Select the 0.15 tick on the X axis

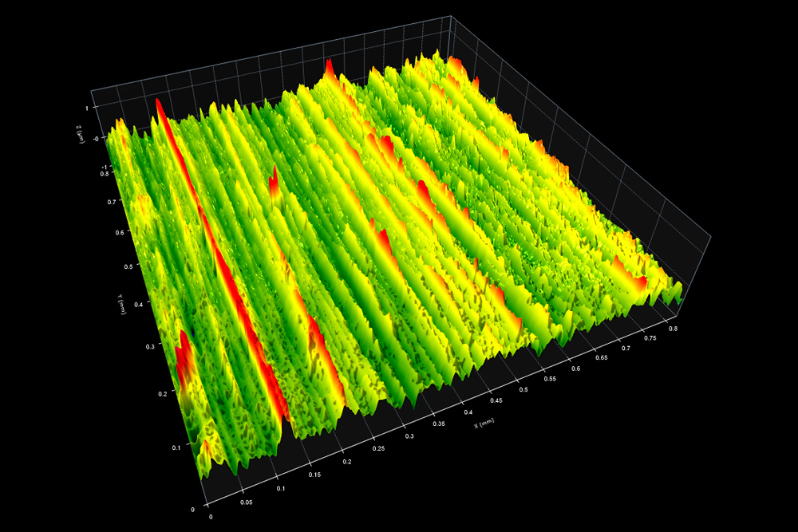click(315, 475)
